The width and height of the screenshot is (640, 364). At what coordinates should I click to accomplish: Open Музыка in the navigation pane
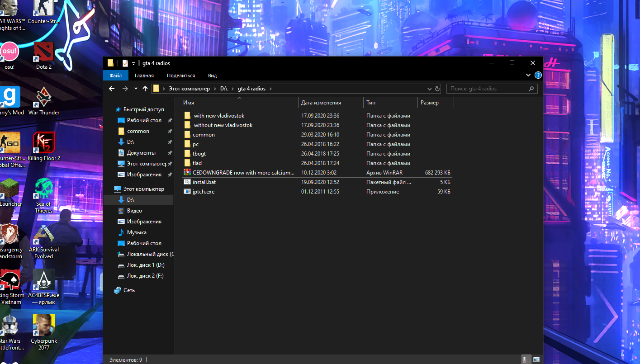[x=137, y=232]
